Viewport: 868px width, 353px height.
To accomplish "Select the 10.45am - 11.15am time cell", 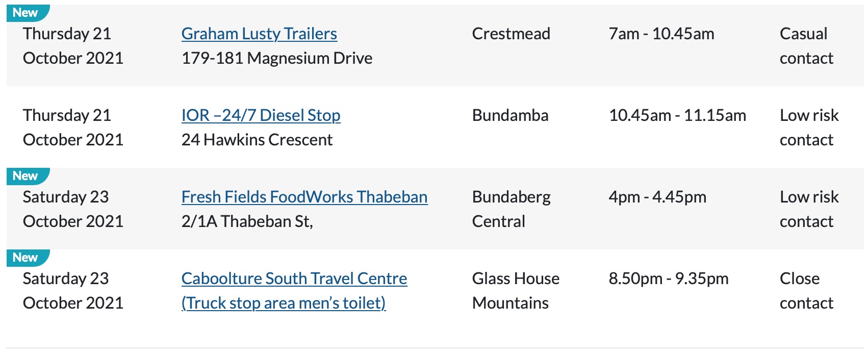I will (677, 115).
